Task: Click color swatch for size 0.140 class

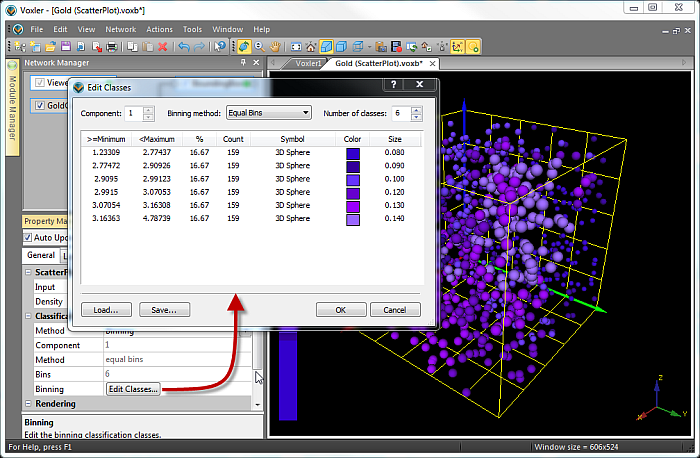Action: click(x=353, y=219)
